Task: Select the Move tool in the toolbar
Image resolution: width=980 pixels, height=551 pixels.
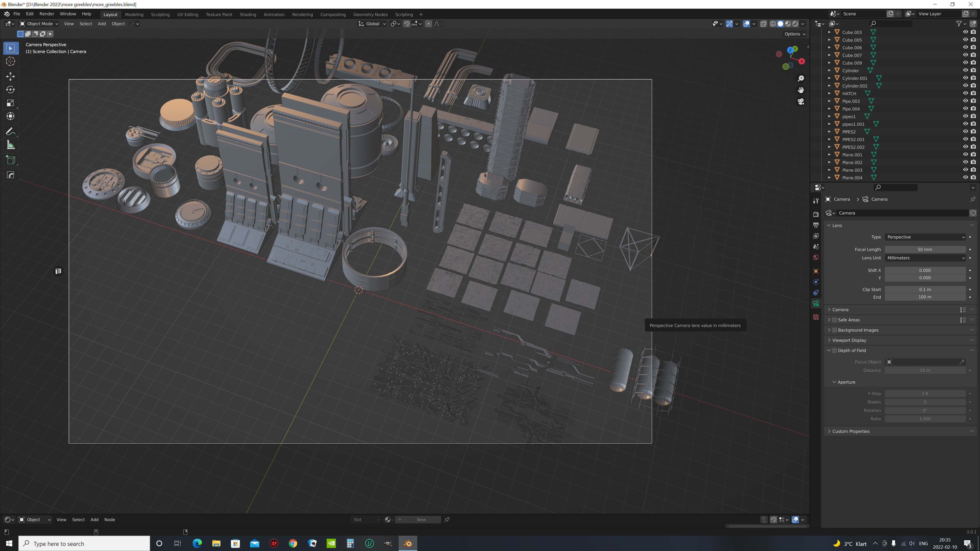Action: [x=10, y=77]
